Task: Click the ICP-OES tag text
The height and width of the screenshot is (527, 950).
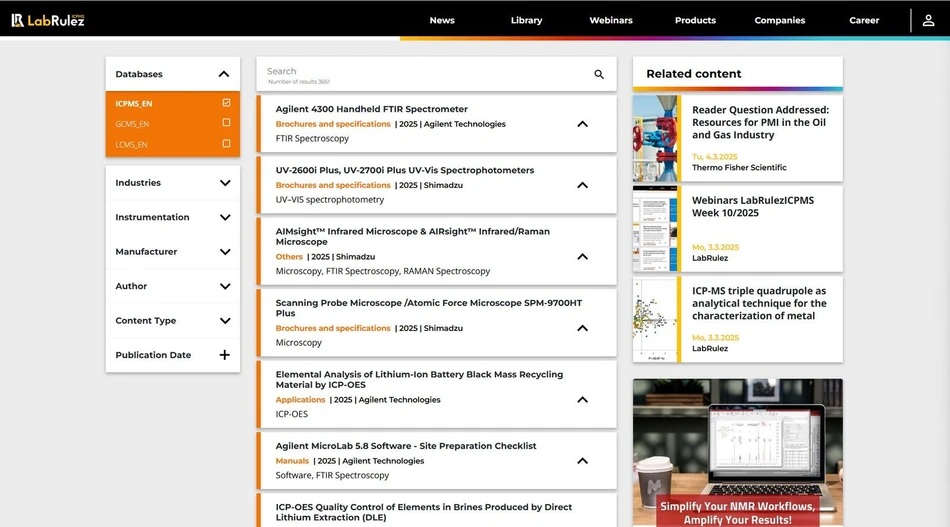Action: (291, 414)
